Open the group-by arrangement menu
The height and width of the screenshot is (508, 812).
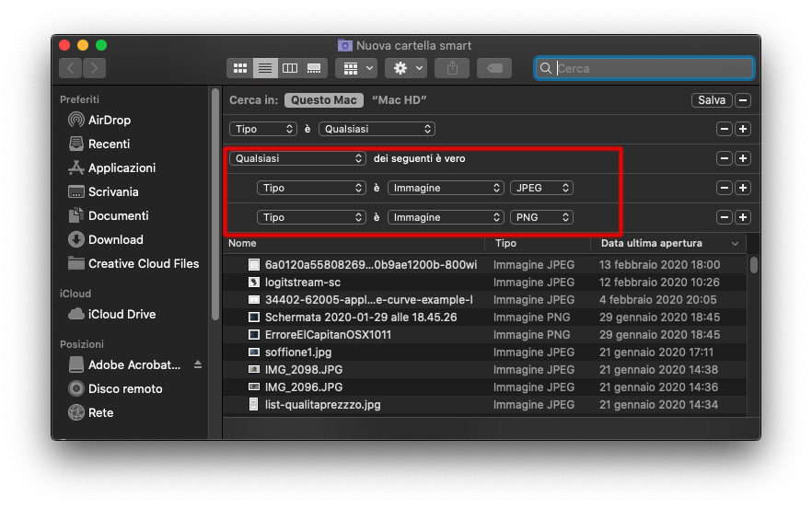tap(355, 68)
